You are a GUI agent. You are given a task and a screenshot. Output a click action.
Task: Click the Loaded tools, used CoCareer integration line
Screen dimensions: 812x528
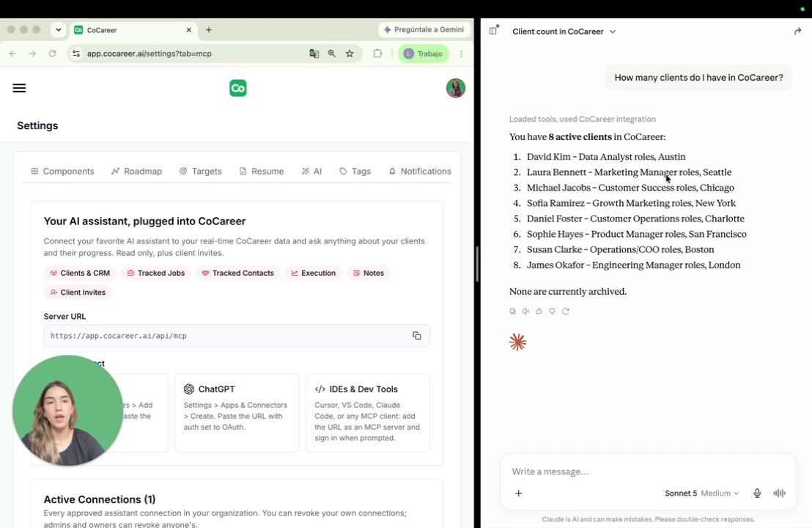[x=582, y=120]
